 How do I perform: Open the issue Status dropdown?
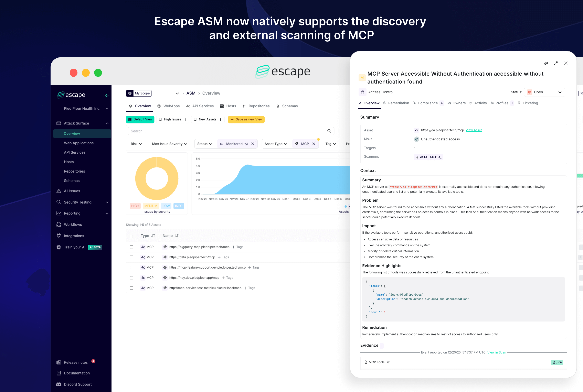click(544, 92)
